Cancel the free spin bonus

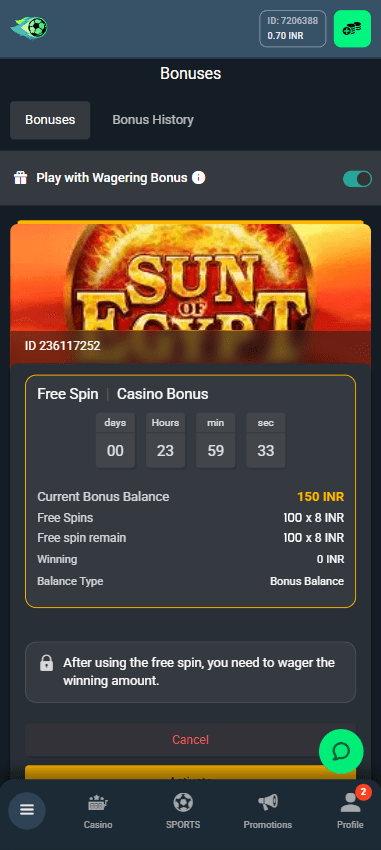(x=190, y=739)
